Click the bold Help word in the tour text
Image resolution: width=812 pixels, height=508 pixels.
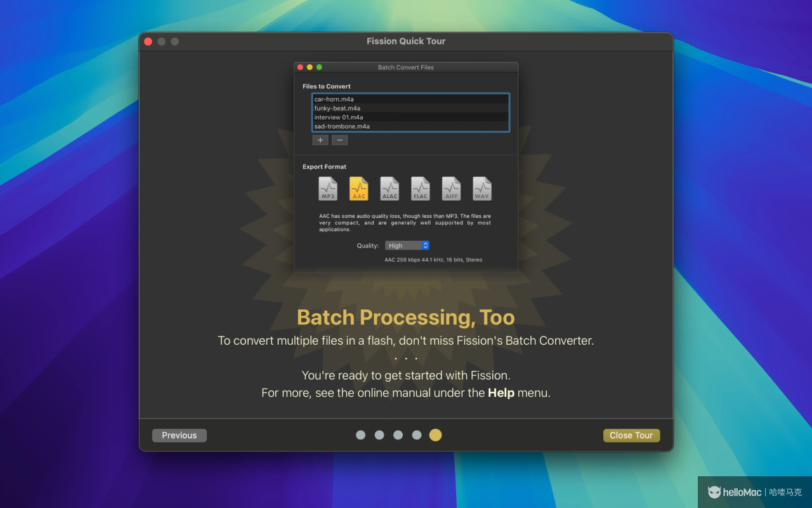click(501, 392)
